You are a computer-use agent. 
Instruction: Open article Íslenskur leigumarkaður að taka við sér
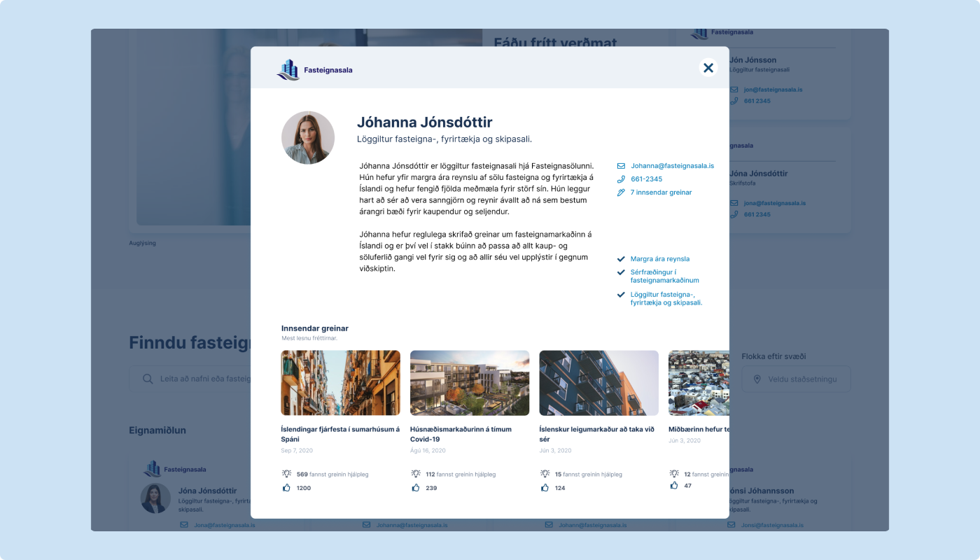coord(596,434)
